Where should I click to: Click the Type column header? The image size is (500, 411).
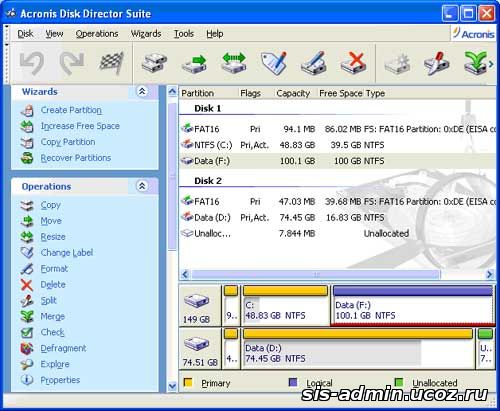coord(375,93)
